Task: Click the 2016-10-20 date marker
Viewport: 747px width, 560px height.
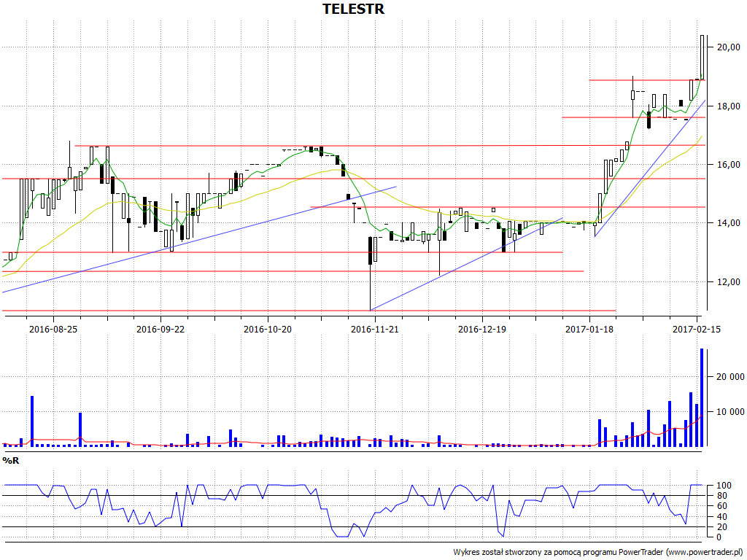Action: tap(268, 329)
